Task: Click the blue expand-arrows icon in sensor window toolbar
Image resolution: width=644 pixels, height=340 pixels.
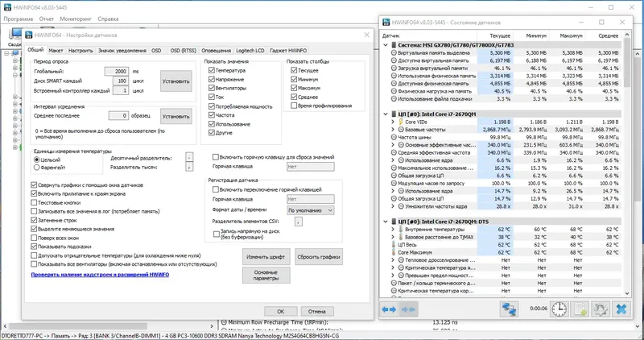Action: tap(389, 309)
